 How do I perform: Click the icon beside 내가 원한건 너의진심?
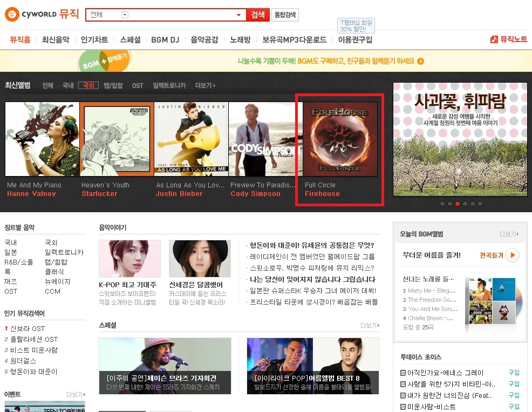click(403, 396)
